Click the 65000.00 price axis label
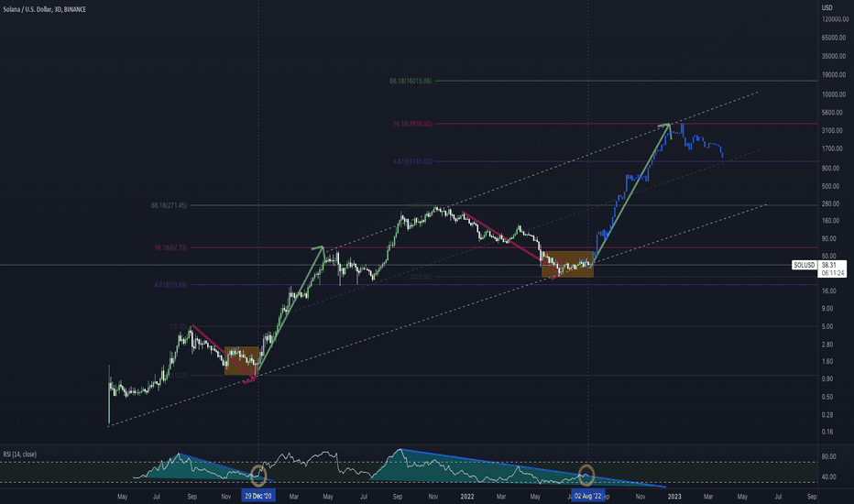Viewport: 854px width, 504px height. click(x=833, y=38)
